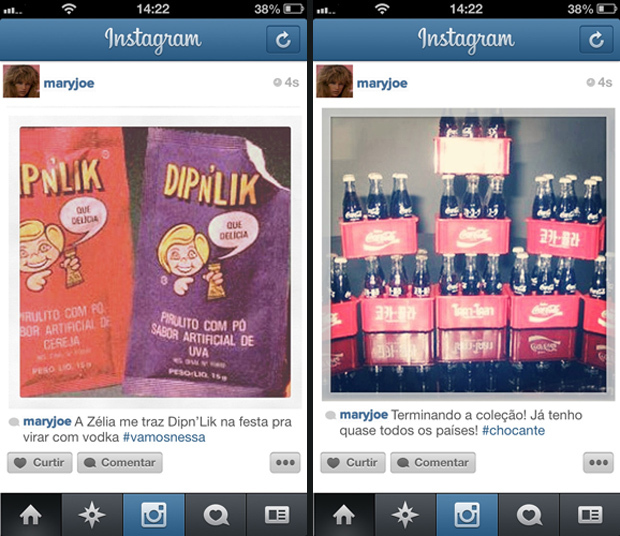Open the #chocante hashtag link
This screenshot has width=620, height=536.
click(513, 430)
